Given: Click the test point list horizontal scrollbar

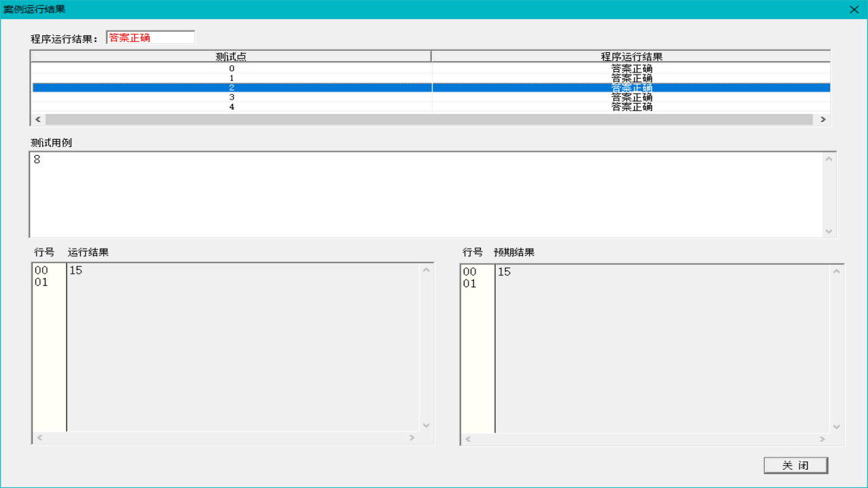Looking at the screenshot, I should click(x=429, y=119).
